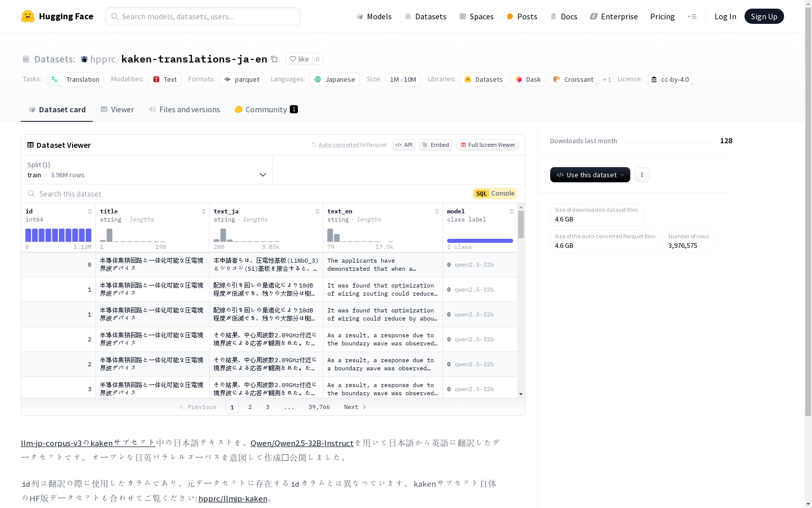Screen dimensions: 812x508
Task: Open Docs in top navigation
Action: pyautogui.click(x=564, y=16)
